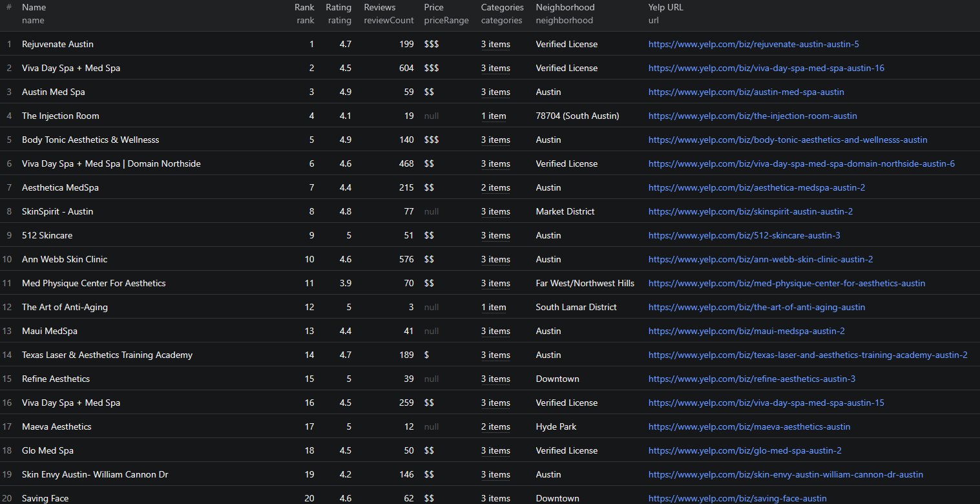Open the glo-med-spa-austin-2 Yelp link
This screenshot has width=980, height=504.
click(745, 450)
